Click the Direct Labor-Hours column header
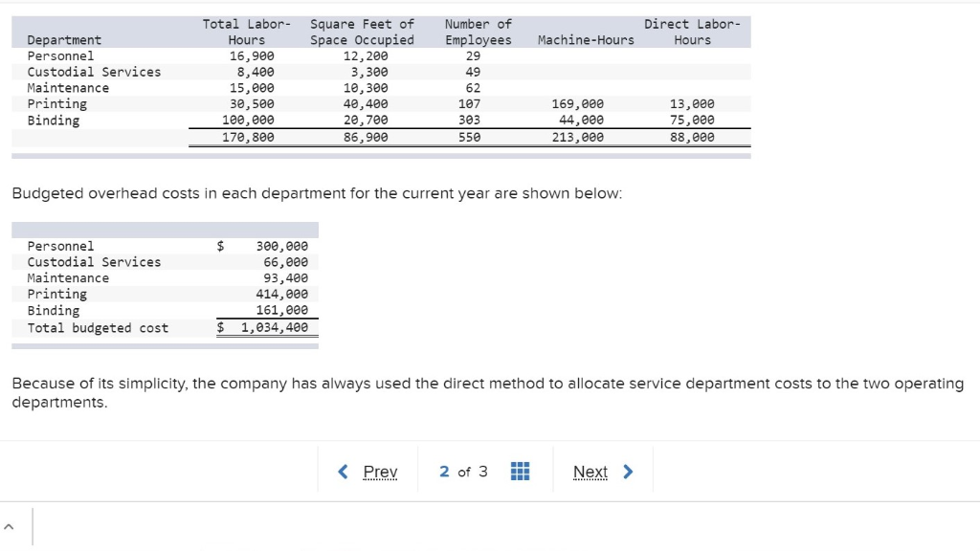The height and width of the screenshot is (551, 980). (692, 32)
